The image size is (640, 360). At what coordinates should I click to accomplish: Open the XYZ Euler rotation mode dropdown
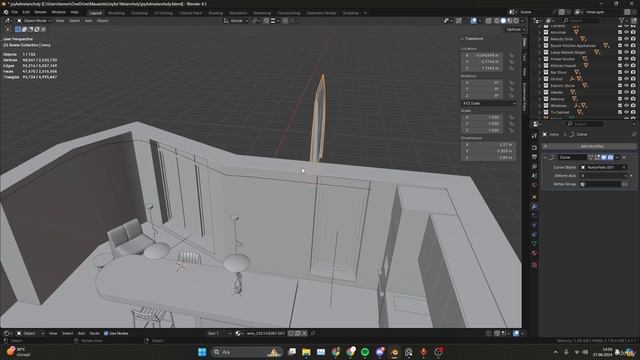click(x=489, y=103)
